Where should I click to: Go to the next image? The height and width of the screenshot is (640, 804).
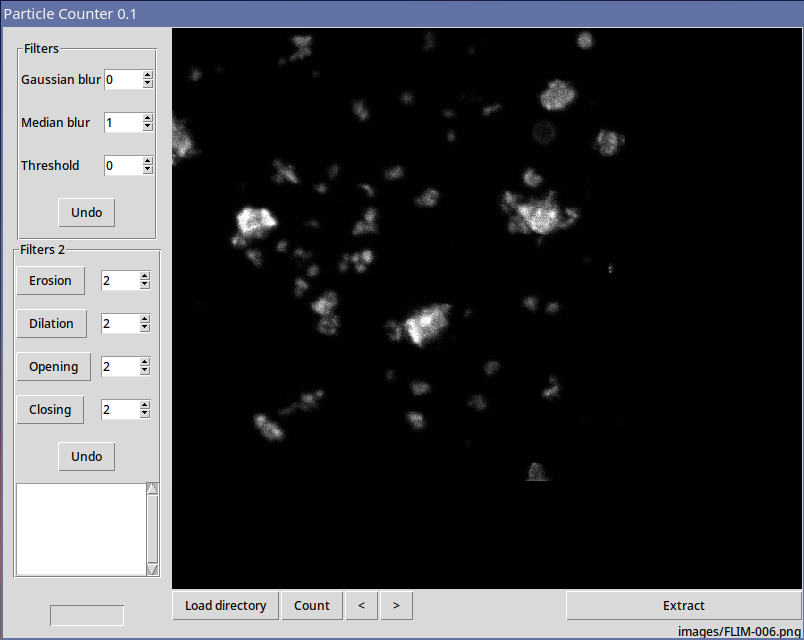pyautogui.click(x=396, y=606)
